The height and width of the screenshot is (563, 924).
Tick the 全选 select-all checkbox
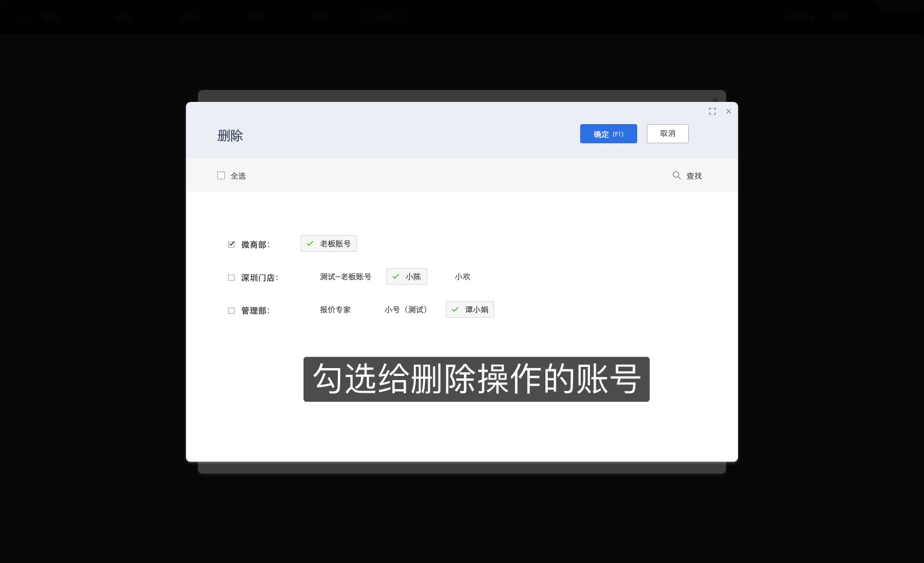coord(221,176)
